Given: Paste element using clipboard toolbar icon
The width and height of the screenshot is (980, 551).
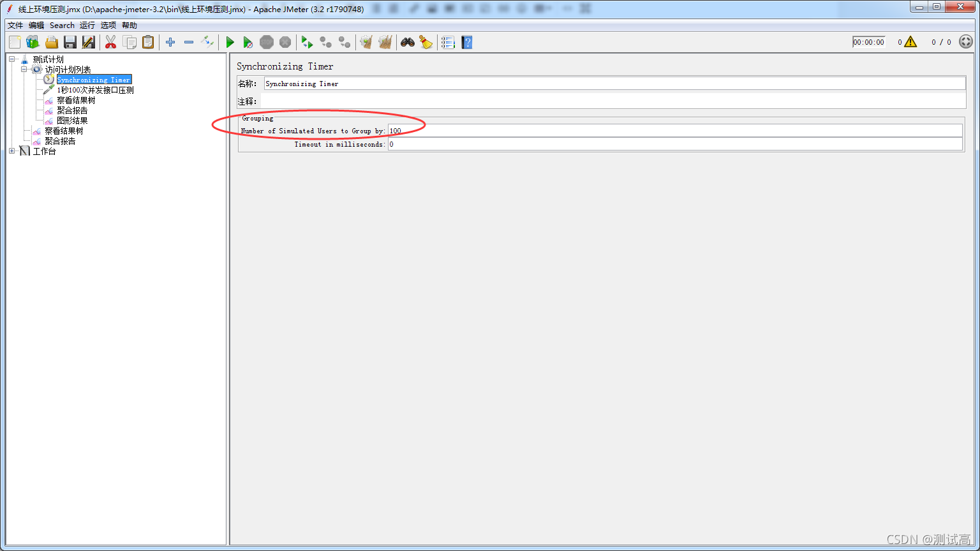Looking at the screenshot, I should click(148, 42).
